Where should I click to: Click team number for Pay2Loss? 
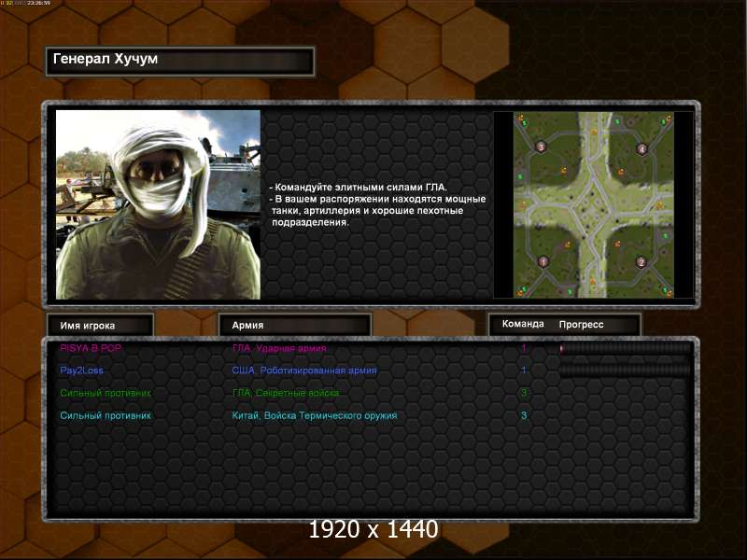tap(524, 371)
